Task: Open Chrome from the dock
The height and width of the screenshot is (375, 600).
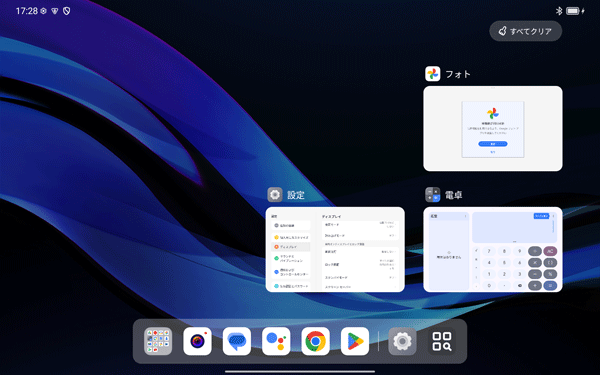Action: coord(316,341)
